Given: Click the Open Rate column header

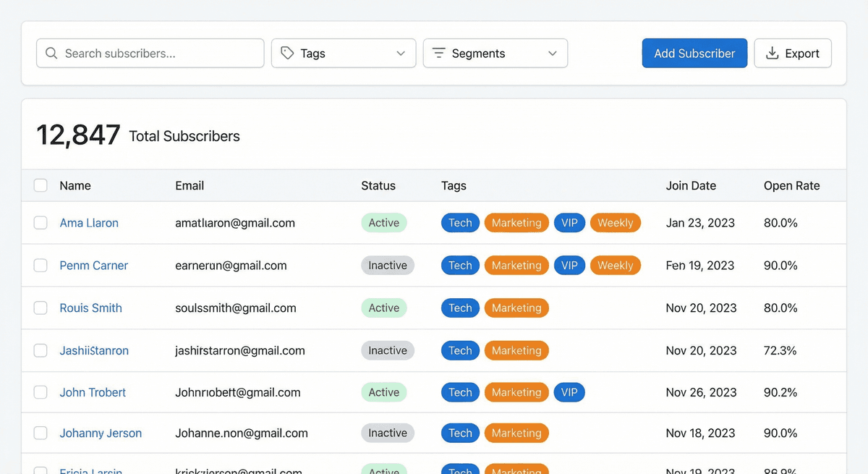Looking at the screenshot, I should [x=791, y=185].
